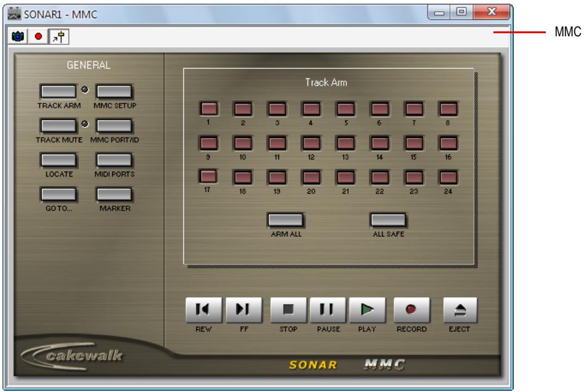Toggle track arm button 22
Viewport: 584px width, 392px height.
point(380,177)
